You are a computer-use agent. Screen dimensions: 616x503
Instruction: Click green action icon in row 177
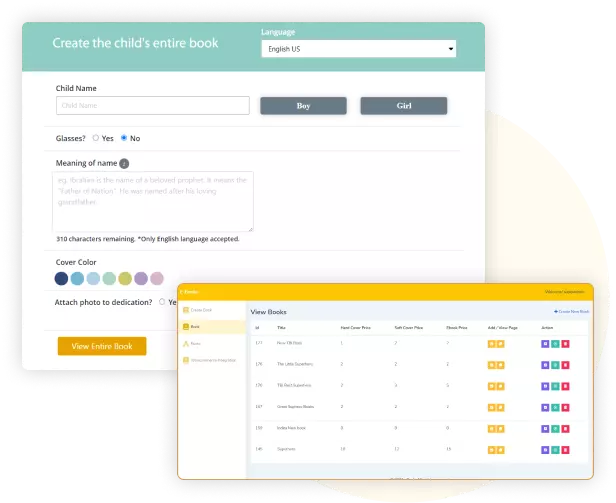point(555,344)
